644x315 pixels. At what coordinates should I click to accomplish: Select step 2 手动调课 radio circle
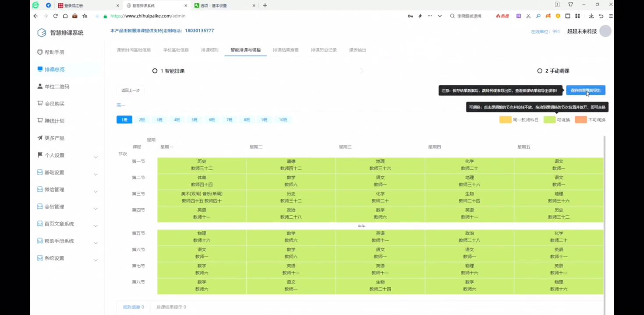tap(539, 70)
